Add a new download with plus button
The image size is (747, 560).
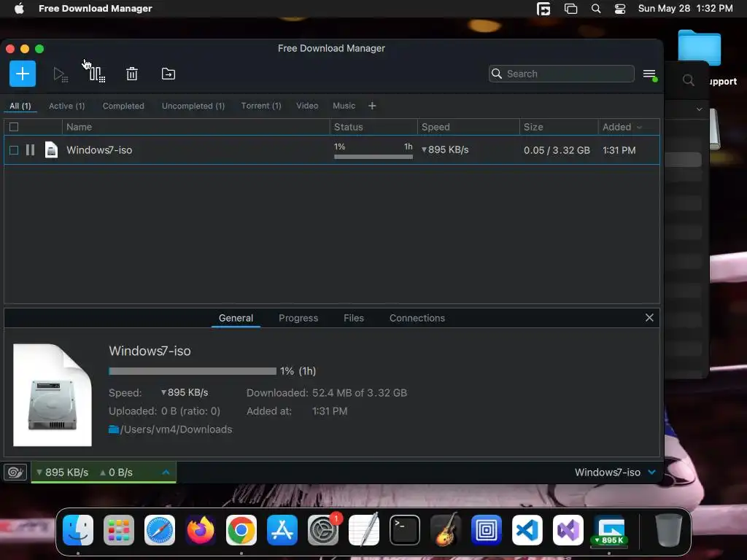[x=23, y=74]
